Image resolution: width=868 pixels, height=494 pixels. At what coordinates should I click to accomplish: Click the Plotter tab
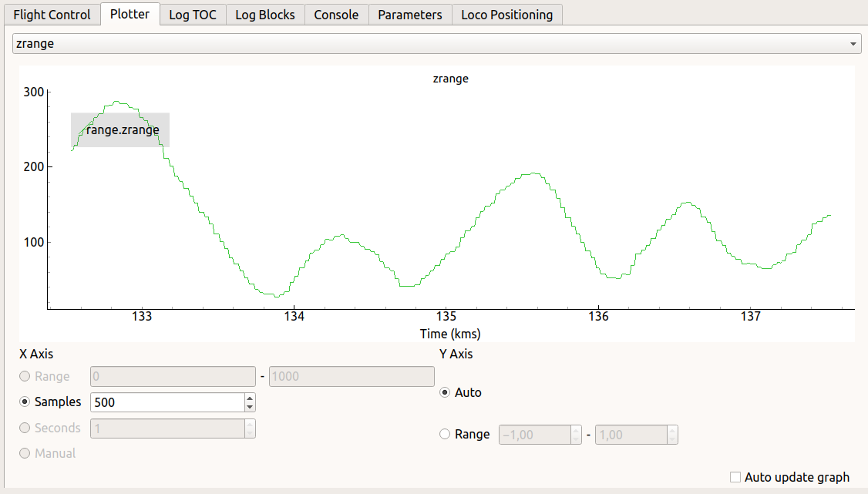point(130,15)
